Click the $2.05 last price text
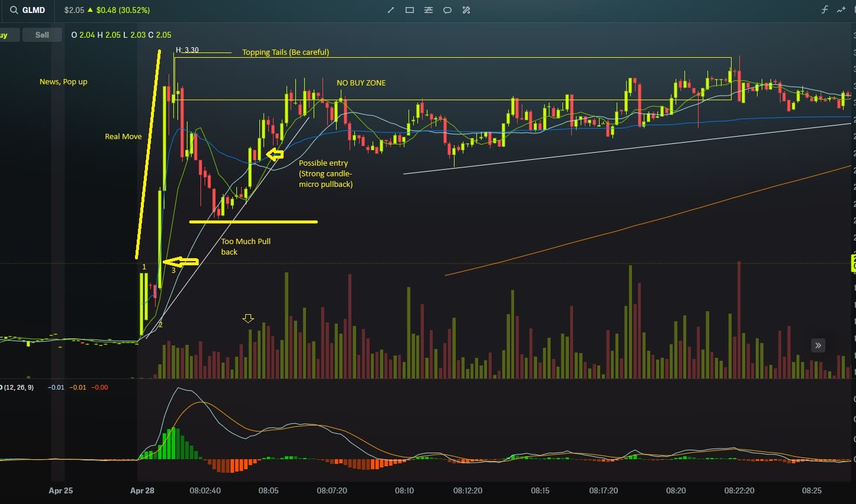Screen dimensions: 856x504 pos(74,10)
